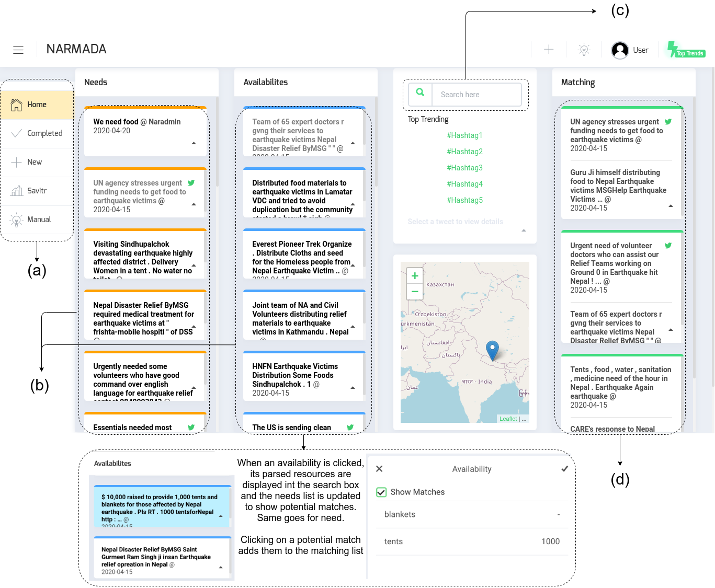Go to Completed in the sidebar
The width and height of the screenshot is (715, 588).
coord(44,133)
